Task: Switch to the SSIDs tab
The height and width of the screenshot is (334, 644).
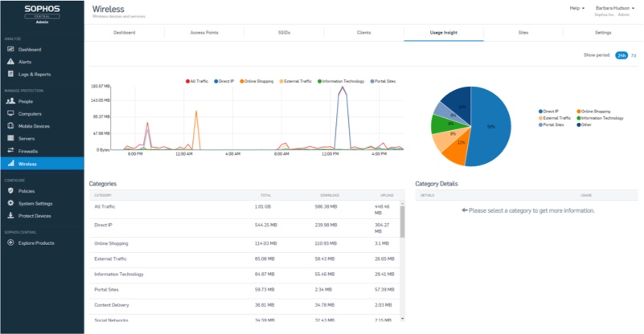Action: click(x=284, y=32)
